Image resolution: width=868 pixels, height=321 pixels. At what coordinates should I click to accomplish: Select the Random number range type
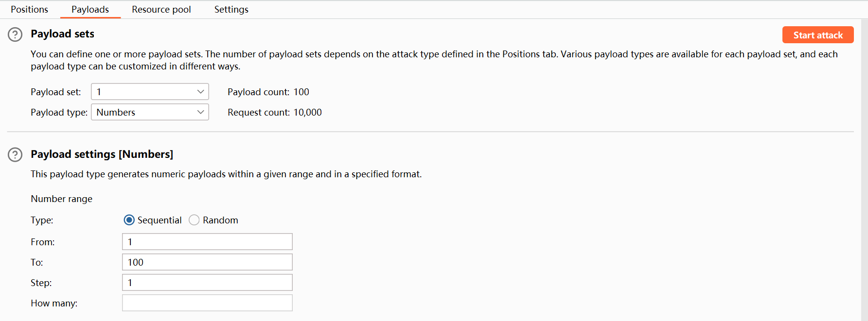pos(194,220)
